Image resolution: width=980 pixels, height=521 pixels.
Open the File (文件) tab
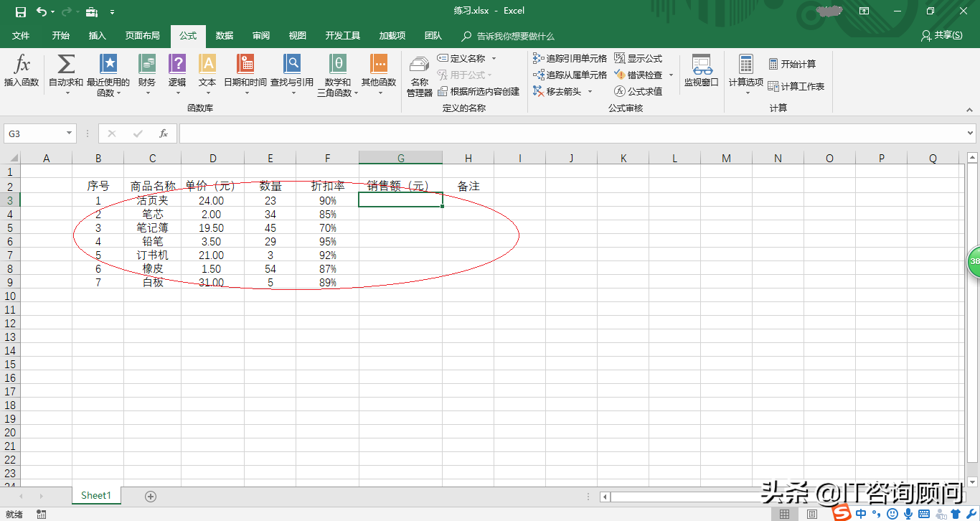click(x=22, y=36)
